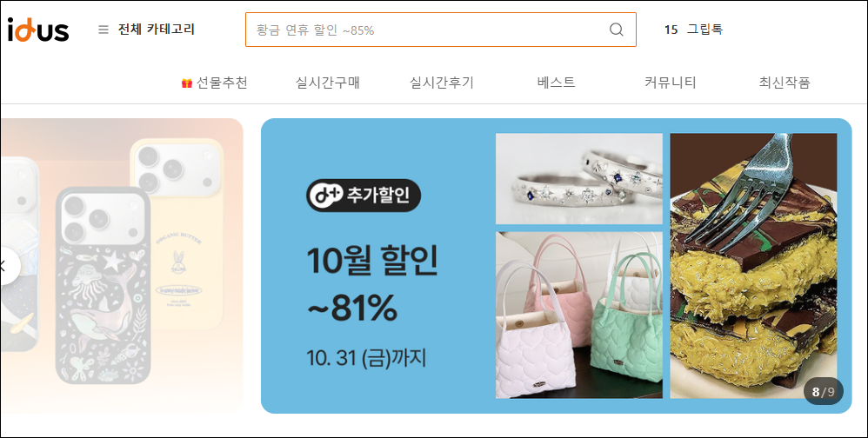Click the 8/9 slide counter
868x438 pixels.
[x=823, y=392]
